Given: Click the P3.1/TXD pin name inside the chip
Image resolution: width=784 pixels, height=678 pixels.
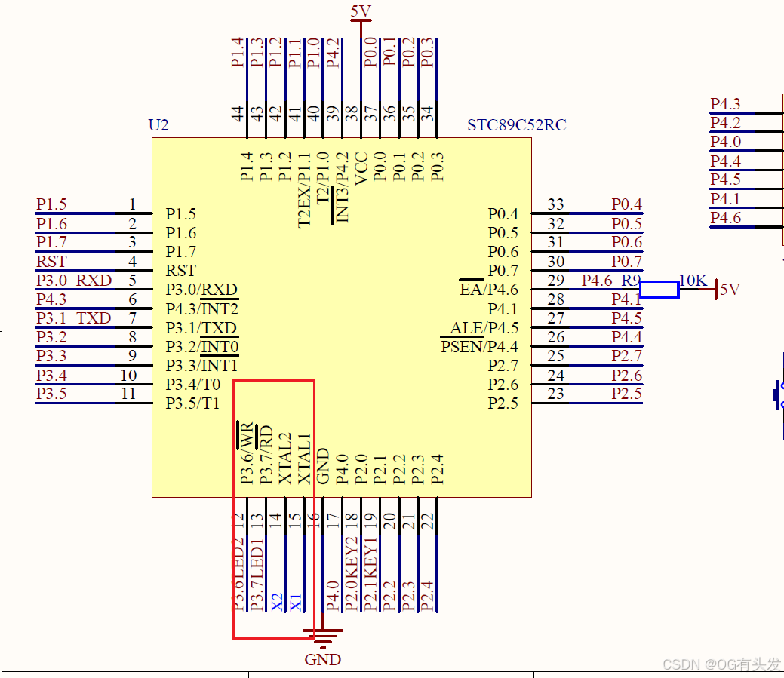Looking at the screenshot, I should 201,328.
